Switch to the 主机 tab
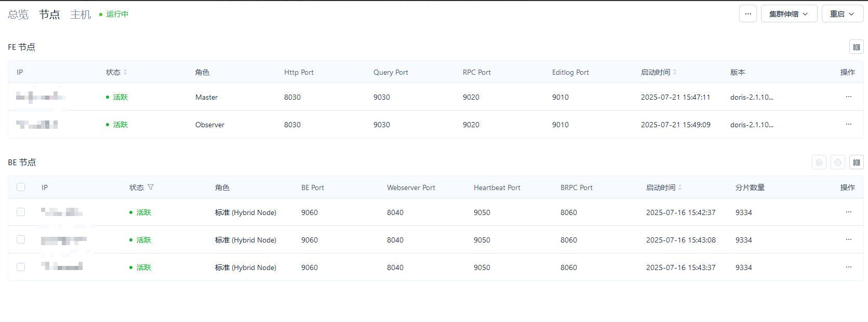868x322 pixels. click(81, 15)
